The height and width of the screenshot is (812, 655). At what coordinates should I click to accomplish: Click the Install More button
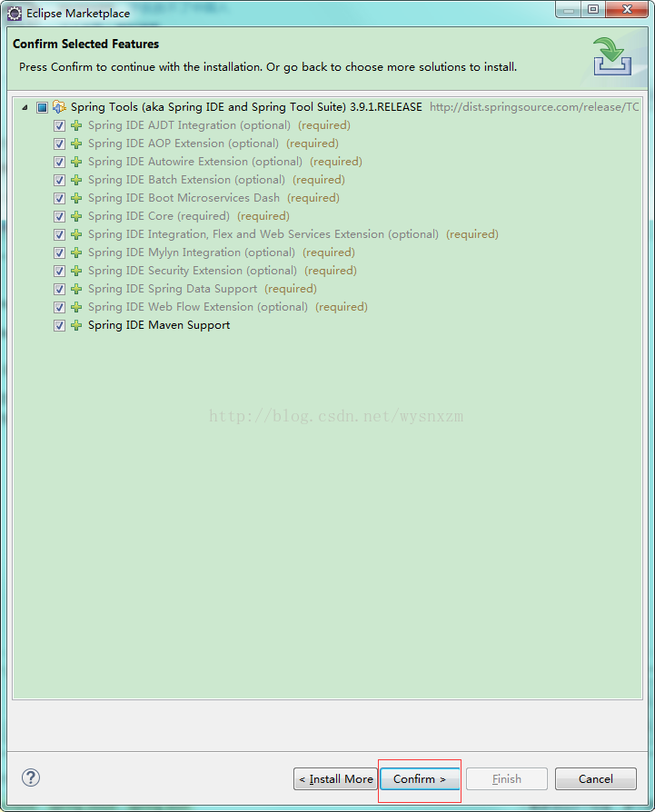335,779
